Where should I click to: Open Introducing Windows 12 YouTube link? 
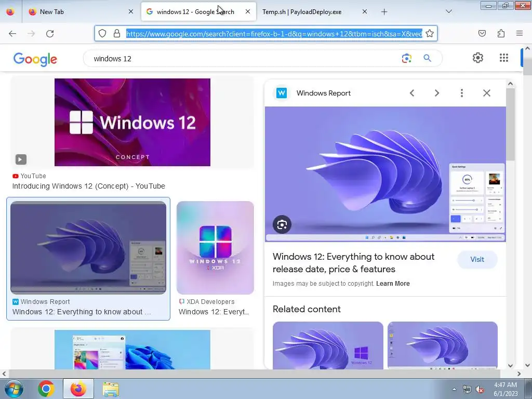pos(88,186)
